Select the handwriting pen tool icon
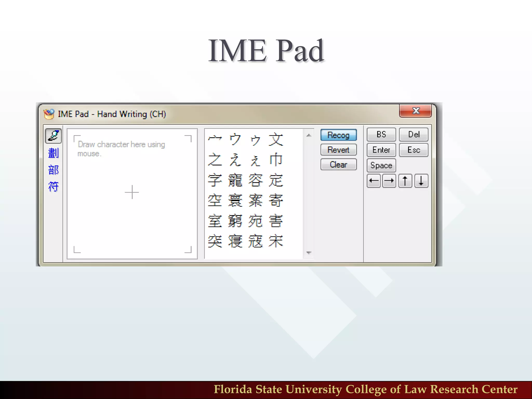Screen dimensions: 532x399 click(53, 136)
